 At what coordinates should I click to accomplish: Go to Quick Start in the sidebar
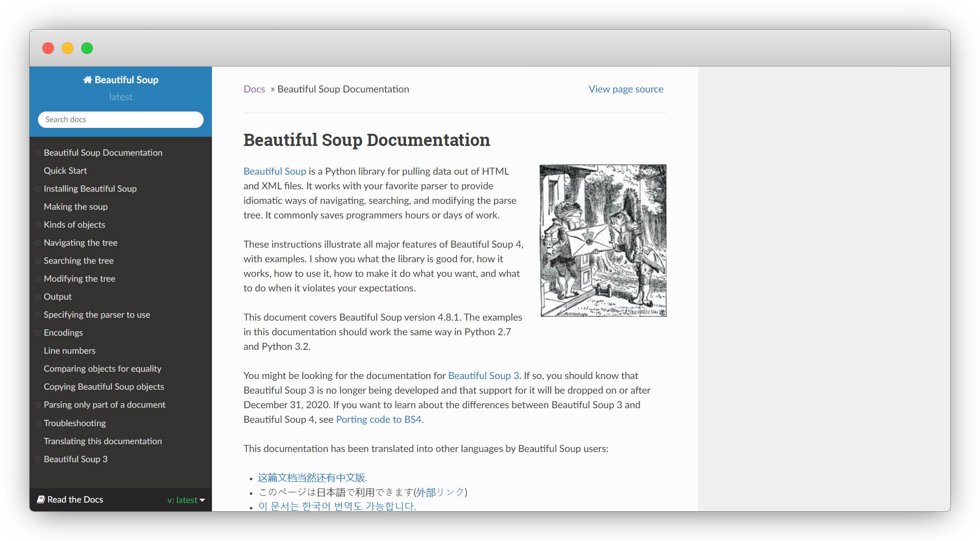pos(65,171)
